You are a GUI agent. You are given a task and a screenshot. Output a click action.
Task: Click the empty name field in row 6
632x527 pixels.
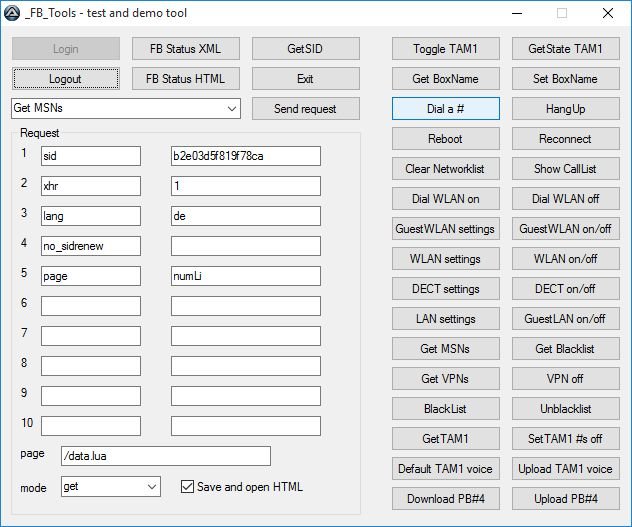click(x=91, y=306)
